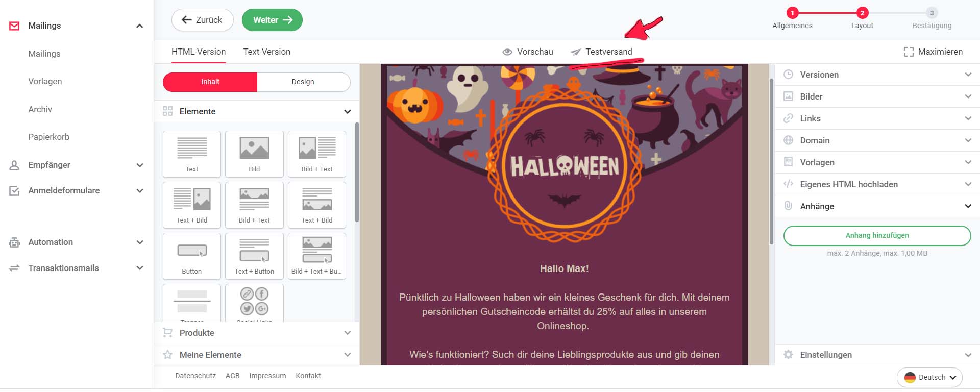
Task: Collapse the Mailings menu section
Action: coord(139,26)
